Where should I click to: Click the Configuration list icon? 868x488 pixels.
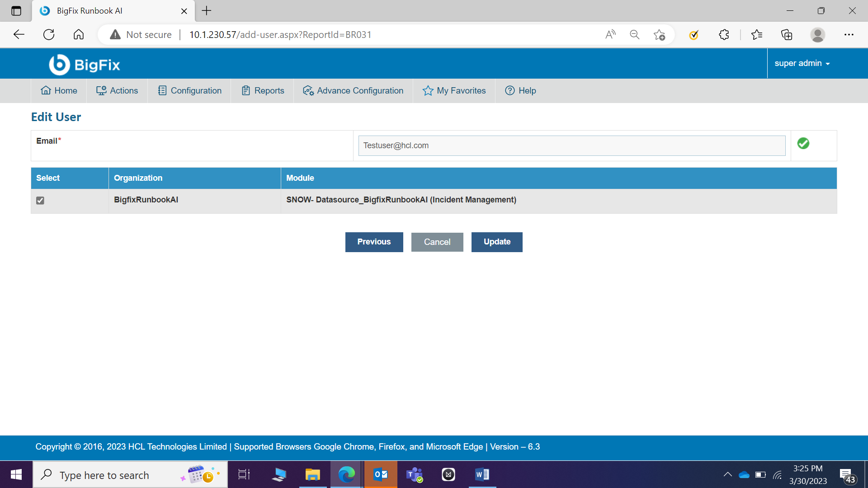[162, 91]
